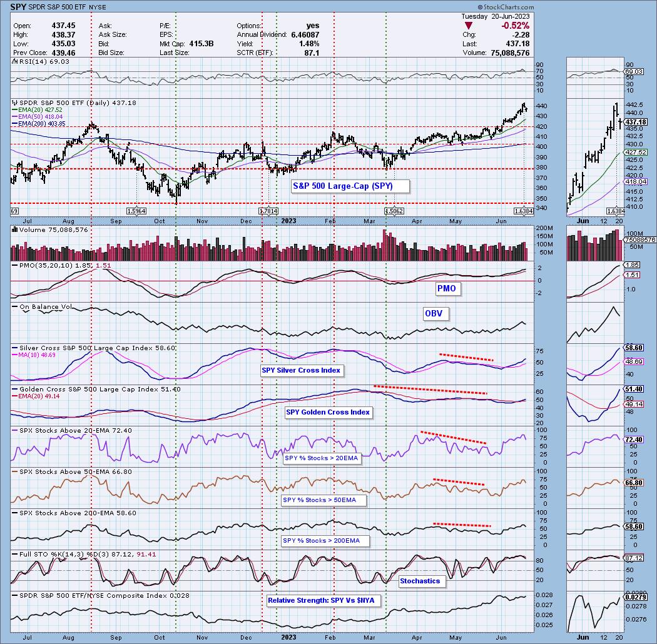Click the SCTR (ETF) value 87.1
This screenshot has height=644, width=657.
(x=312, y=53)
